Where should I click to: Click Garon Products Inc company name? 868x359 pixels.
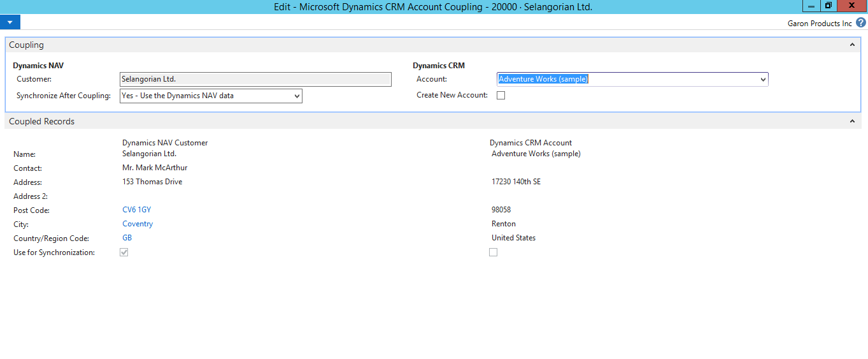pyautogui.click(x=820, y=24)
